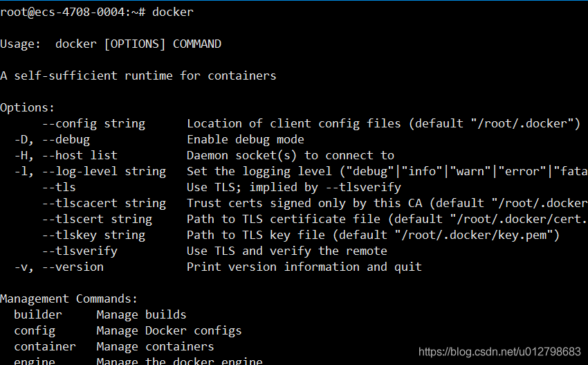
Task: Click the Options: section heading
Action: pyautogui.click(x=27, y=107)
